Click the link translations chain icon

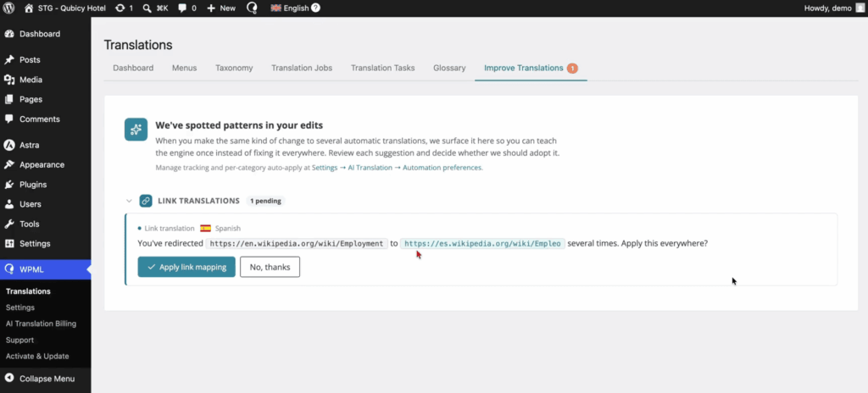pyautogui.click(x=146, y=201)
